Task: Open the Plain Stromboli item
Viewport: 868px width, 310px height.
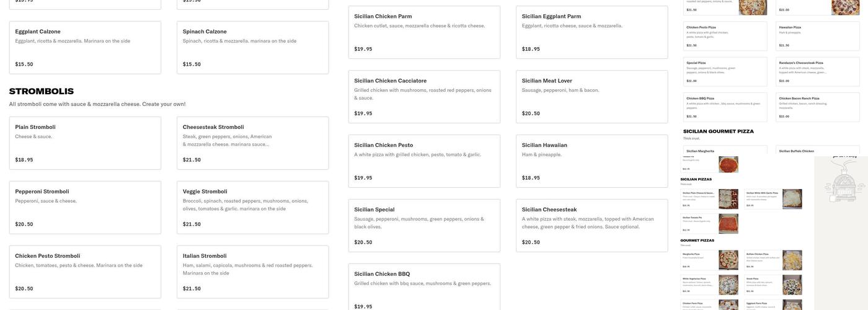Action: pyautogui.click(x=85, y=143)
